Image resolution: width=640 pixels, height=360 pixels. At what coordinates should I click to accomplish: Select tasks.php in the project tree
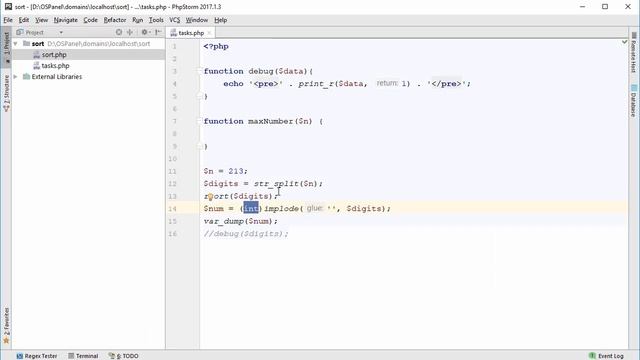point(55,66)
